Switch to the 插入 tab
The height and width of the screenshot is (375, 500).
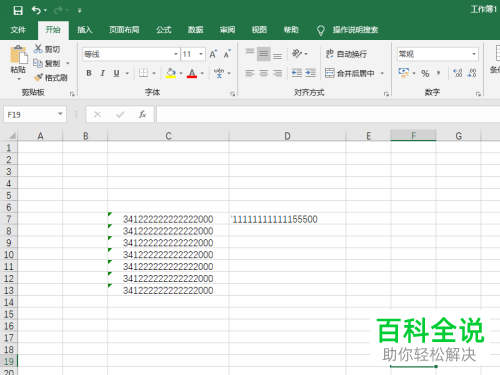point(85,30)
